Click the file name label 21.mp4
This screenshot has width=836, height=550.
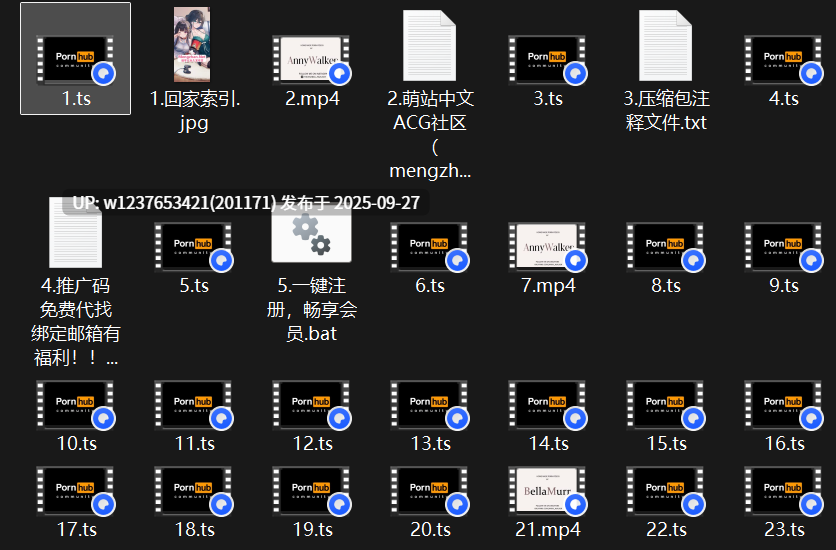coord(548,530)
